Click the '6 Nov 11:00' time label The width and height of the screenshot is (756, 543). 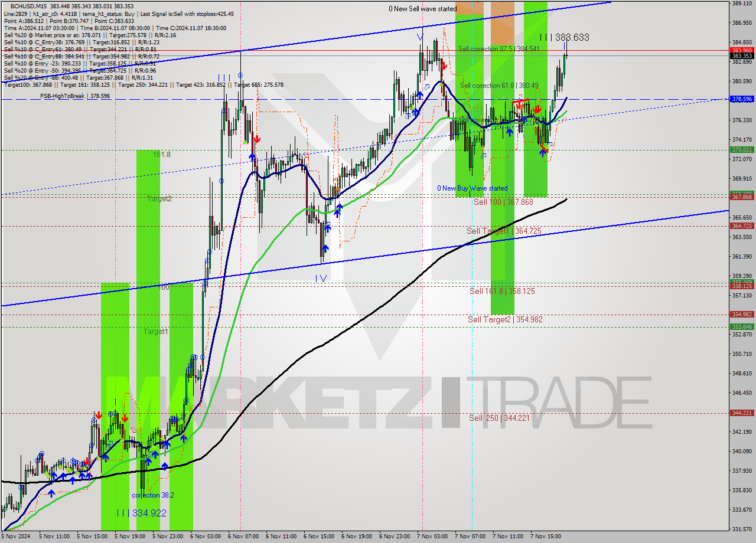(281, 537)
